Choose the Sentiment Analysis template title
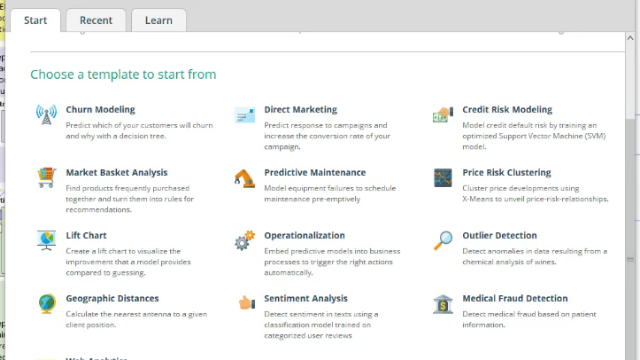Viewport: 640px width, 360px height. click(x=306, y=298)
